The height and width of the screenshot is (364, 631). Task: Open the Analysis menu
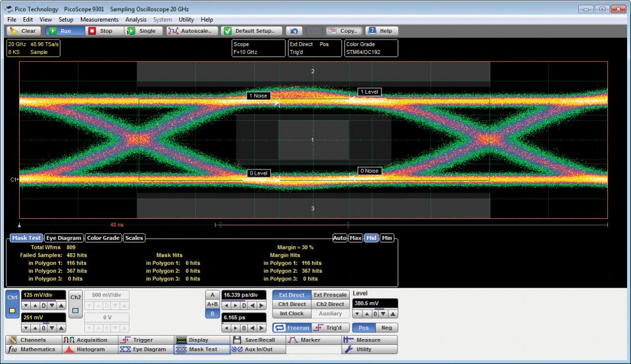pos(136,20)
